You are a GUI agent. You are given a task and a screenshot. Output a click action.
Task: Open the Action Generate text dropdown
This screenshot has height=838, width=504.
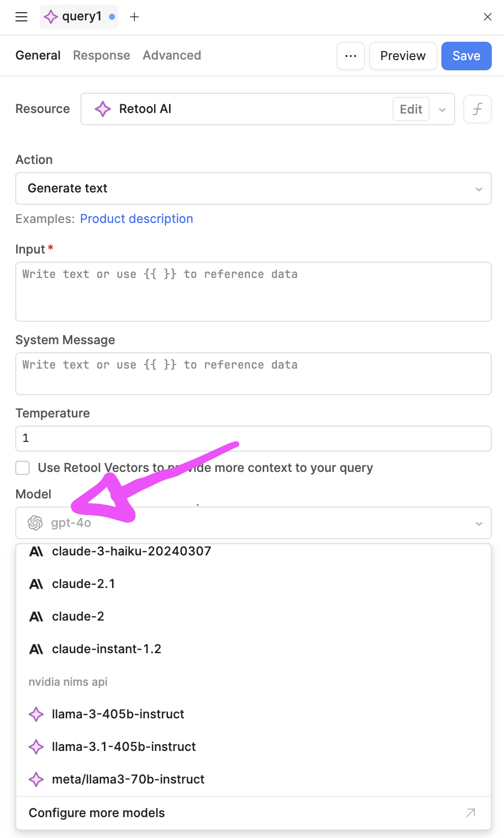tap(254, 188)
